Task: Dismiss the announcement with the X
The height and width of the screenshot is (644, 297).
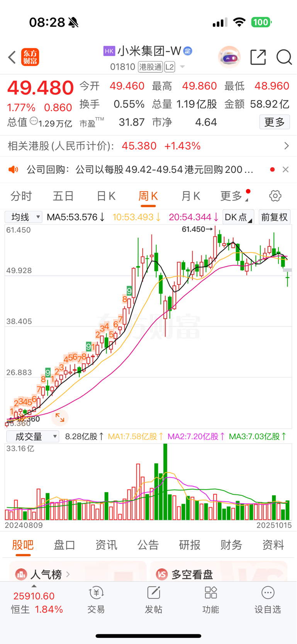Action: pos(285,169)
